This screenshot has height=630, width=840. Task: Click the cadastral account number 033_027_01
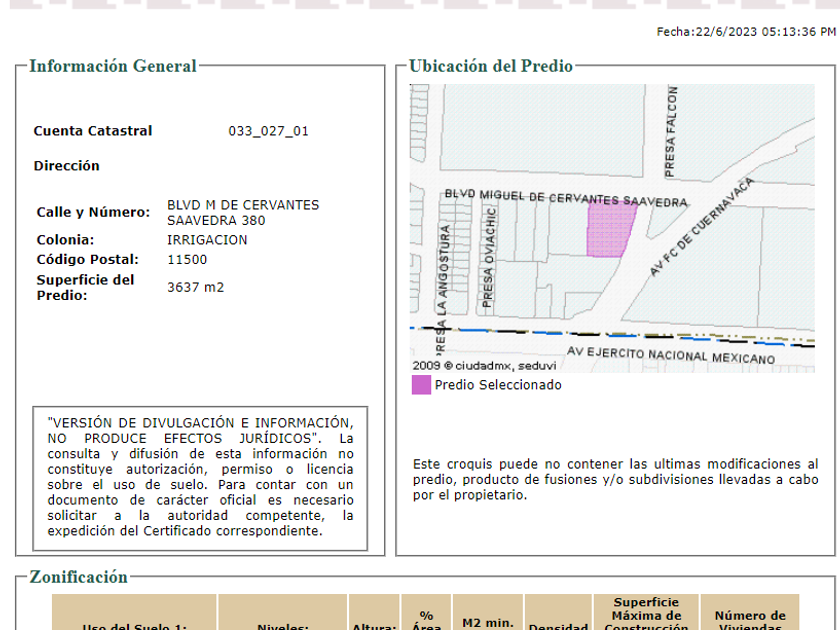(x=268, y=131)
